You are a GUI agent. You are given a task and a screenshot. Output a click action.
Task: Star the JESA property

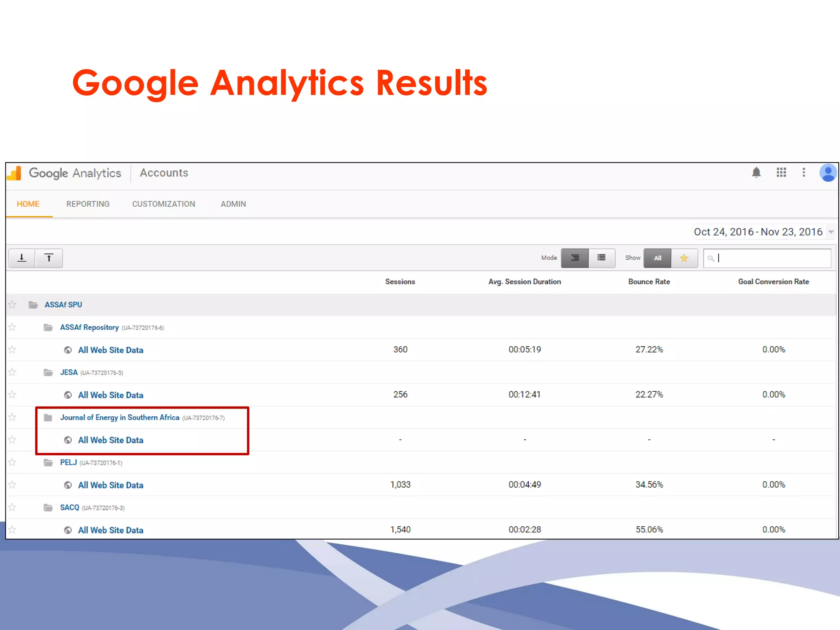point(12,372)
